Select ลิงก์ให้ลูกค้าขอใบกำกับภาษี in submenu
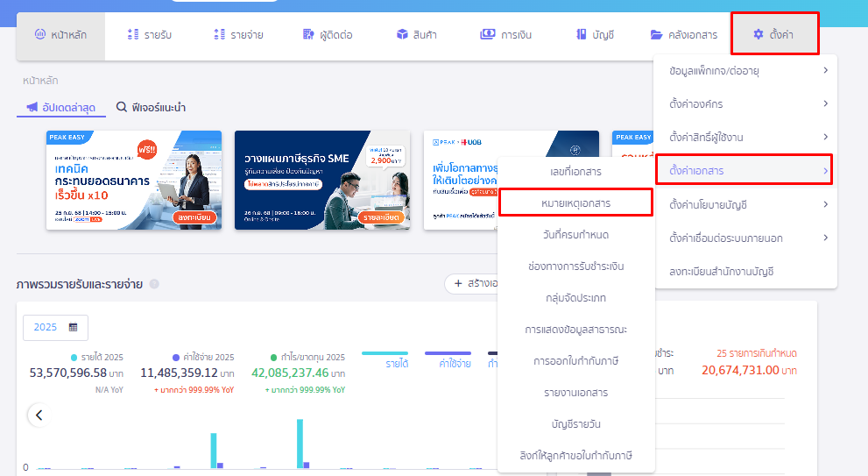 click(x=575, y=456)
